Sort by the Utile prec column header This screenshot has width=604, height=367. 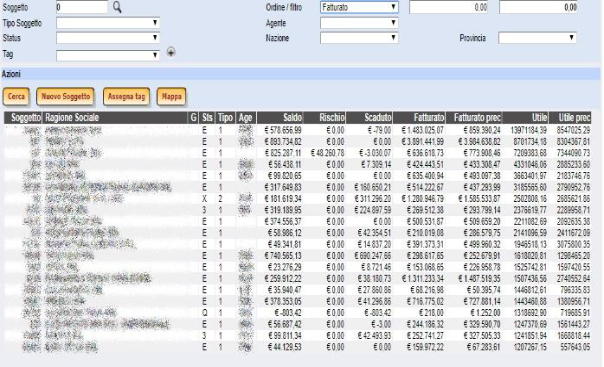570,118
